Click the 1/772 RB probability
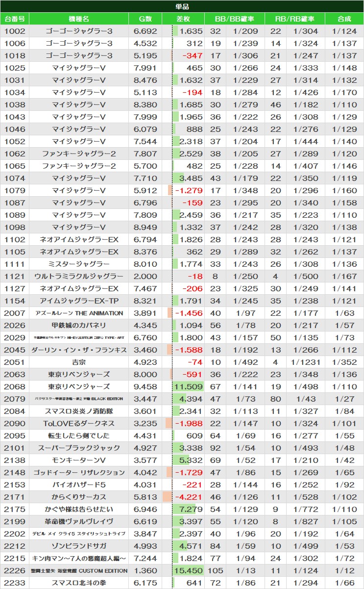 pyautogui.click(x=305, y=509)
